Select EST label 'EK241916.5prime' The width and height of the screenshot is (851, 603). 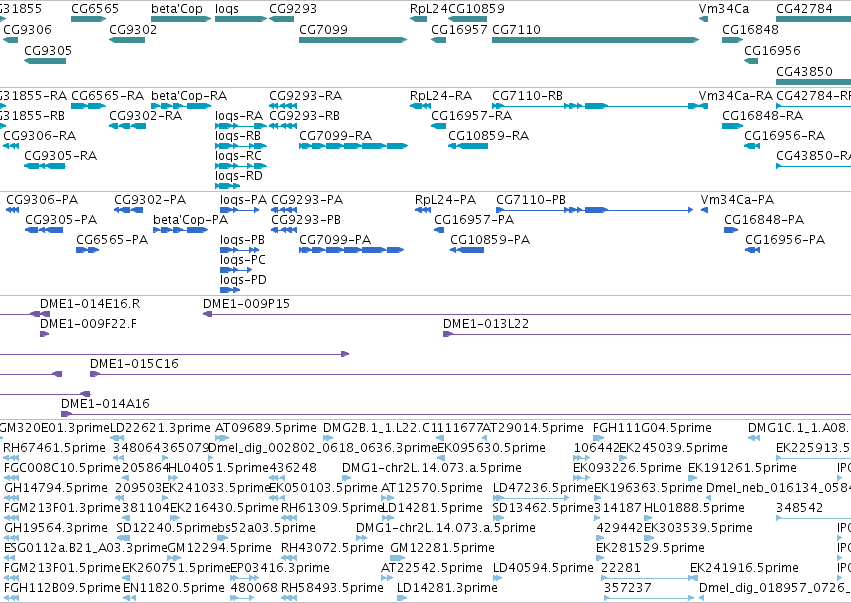744,568
